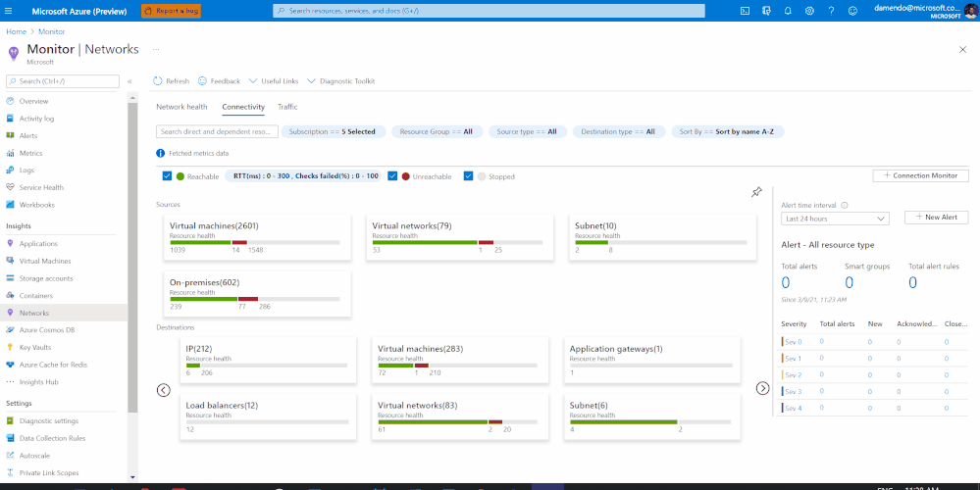Click the Feedback toolbar button
The height and width of the screenshot is (490, 980).
pyautogui.click(x=219, y=81)
